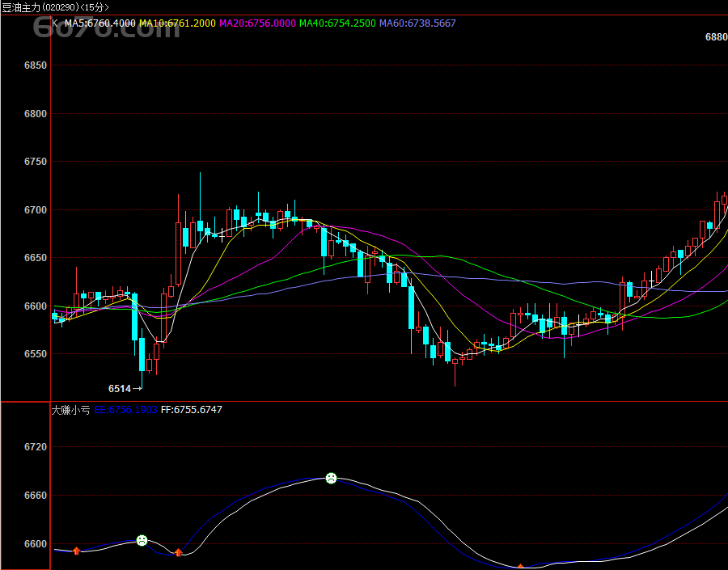
Task: Click the 大赚小亏 indicator name
Action: point(70,410)
